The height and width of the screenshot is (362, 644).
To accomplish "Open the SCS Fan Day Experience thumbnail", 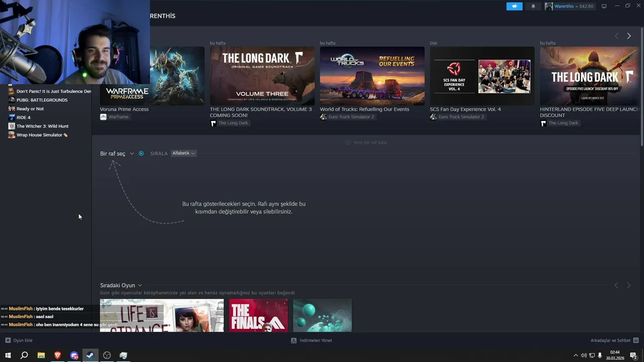I will pyautogui.click(x=482, y=76).
